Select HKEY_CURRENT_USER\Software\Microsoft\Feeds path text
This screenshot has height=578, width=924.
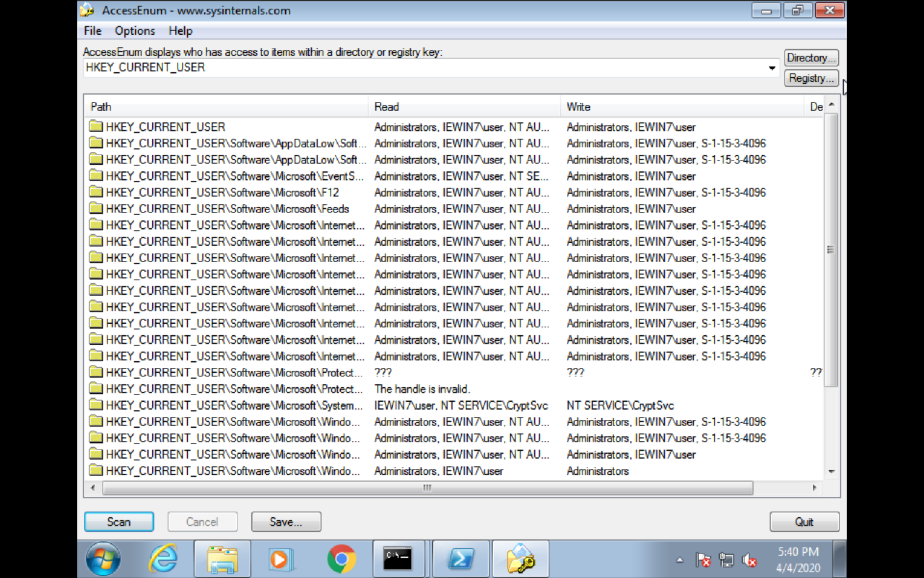pos(227,209)
